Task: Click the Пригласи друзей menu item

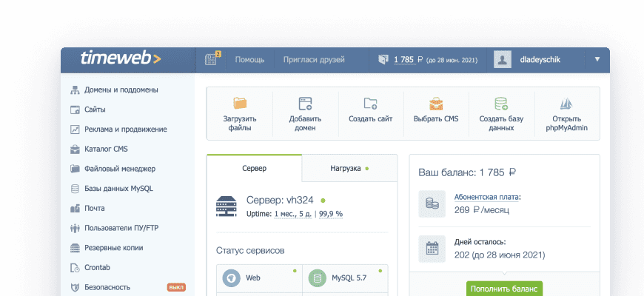Action: coord(314,59)
